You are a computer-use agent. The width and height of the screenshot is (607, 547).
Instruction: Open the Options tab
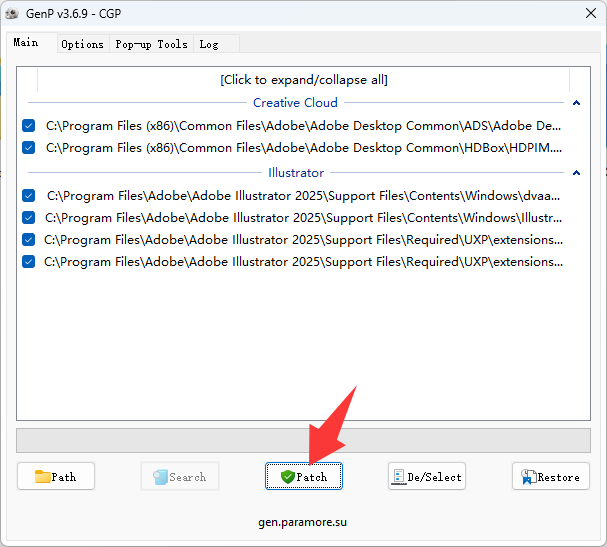pyautogui.click(x=82, y=44)
